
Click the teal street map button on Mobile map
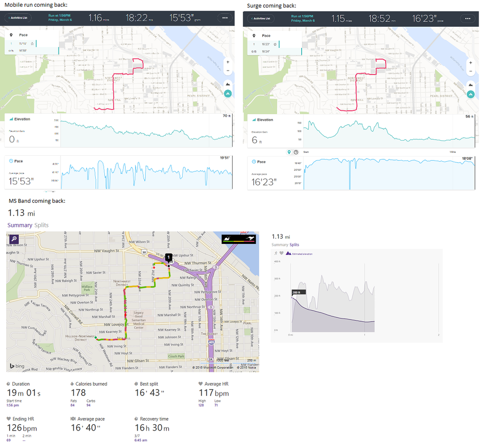coord(228,93)
